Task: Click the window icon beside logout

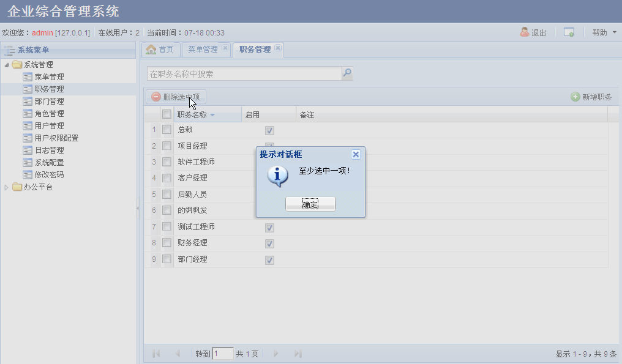Action: coord(569,32)
